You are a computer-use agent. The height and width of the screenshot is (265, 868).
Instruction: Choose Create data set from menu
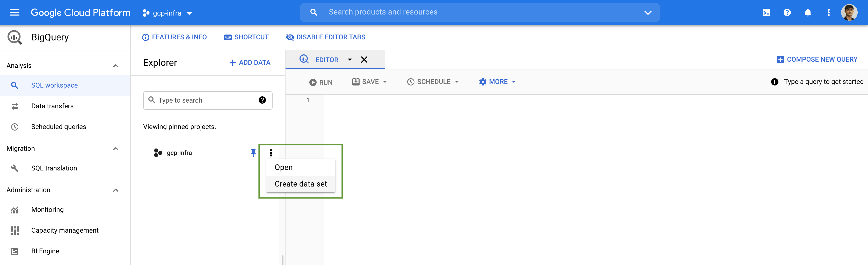tap(301, 184)
